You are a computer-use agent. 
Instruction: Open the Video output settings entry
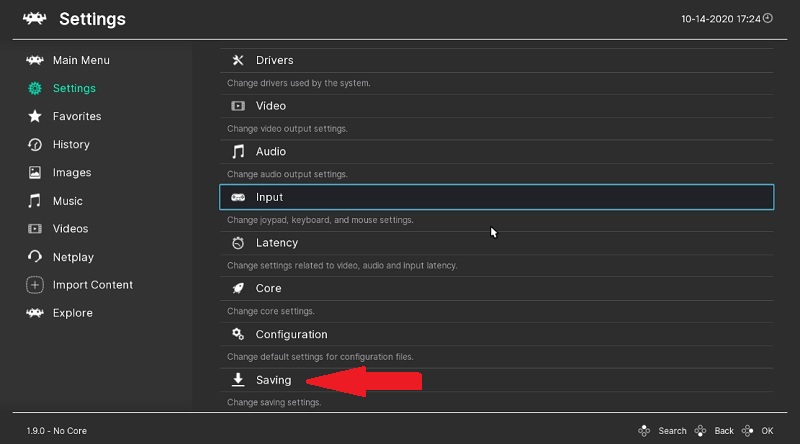tap(270, 106)
